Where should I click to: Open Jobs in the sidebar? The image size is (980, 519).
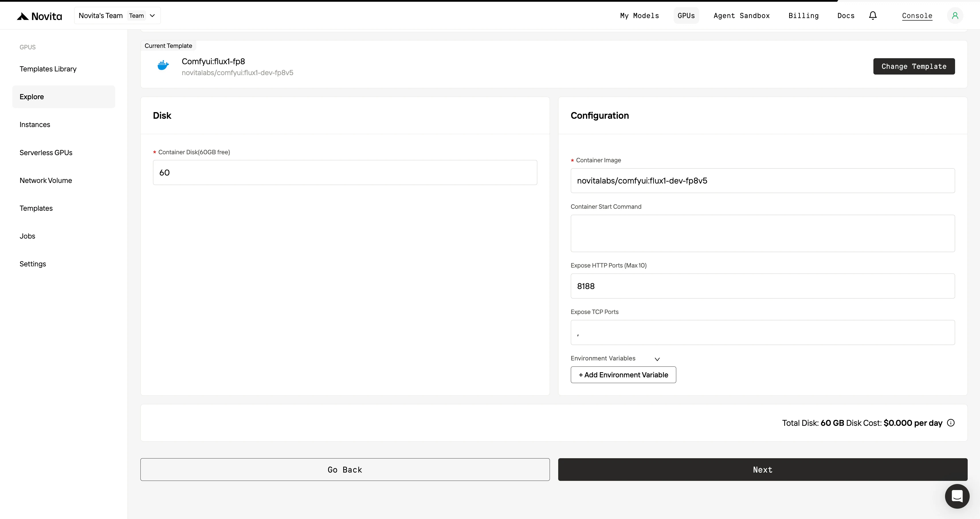coord(64,236)
